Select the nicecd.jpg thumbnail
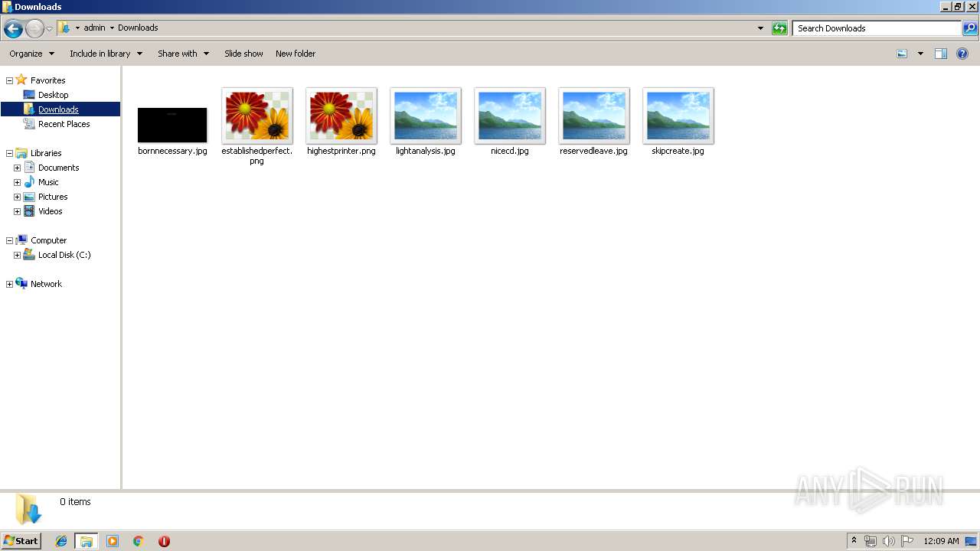 coord(510,116)
